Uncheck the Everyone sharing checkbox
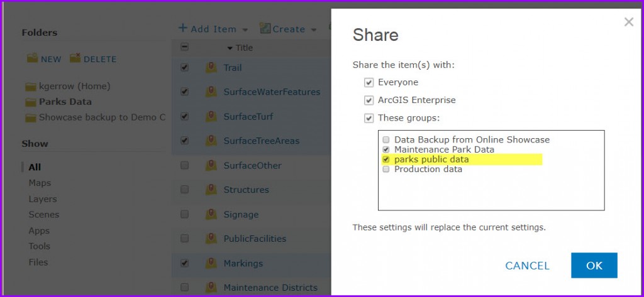 coord(369,82)
